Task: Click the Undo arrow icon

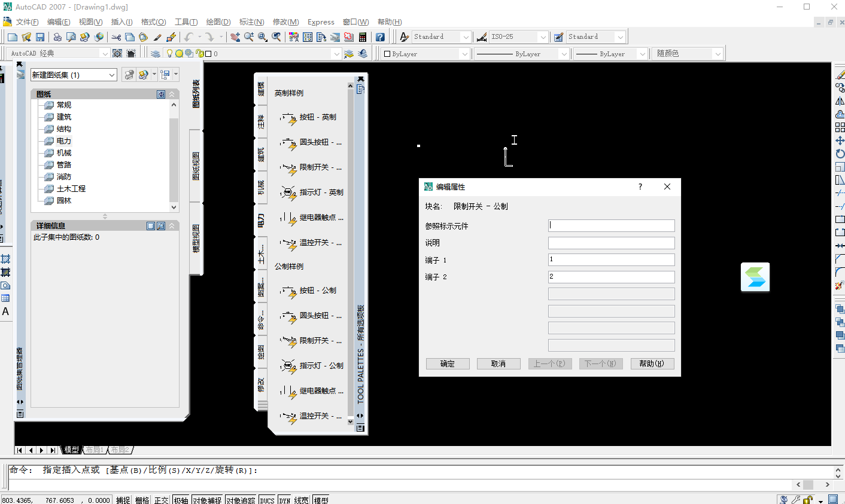Action: click(x=189, y=37)
